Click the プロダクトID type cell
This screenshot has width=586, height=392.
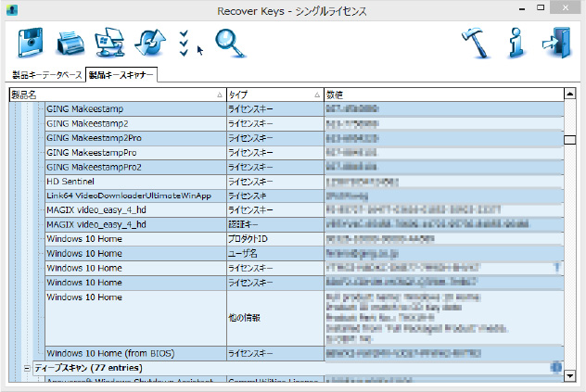coord(275,239)
